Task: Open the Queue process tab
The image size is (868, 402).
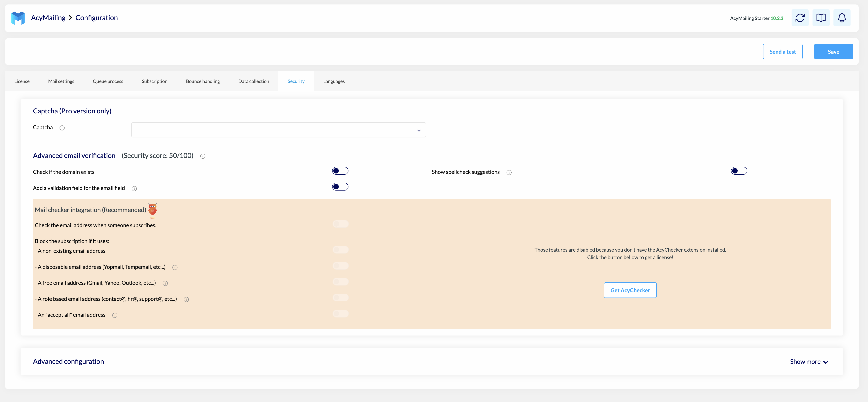Action: [108, 81]
